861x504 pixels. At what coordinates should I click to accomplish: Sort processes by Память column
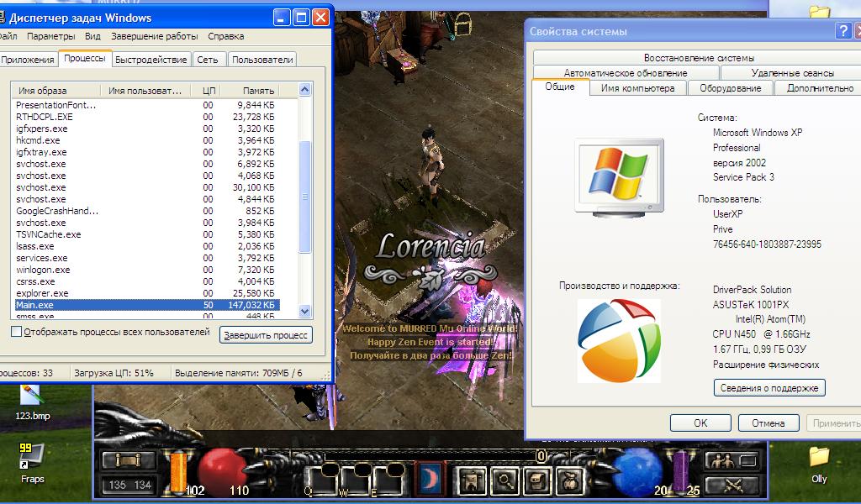(x=251, y=91)
